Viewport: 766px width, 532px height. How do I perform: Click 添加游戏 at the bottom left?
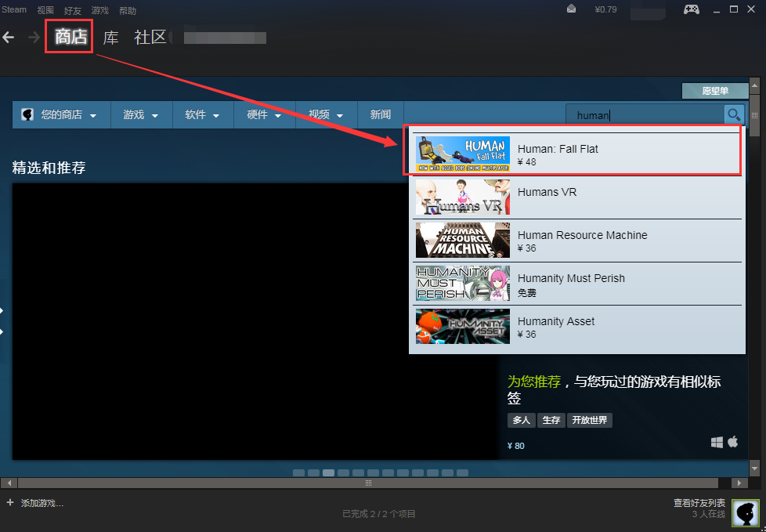[x=35, y=503]
